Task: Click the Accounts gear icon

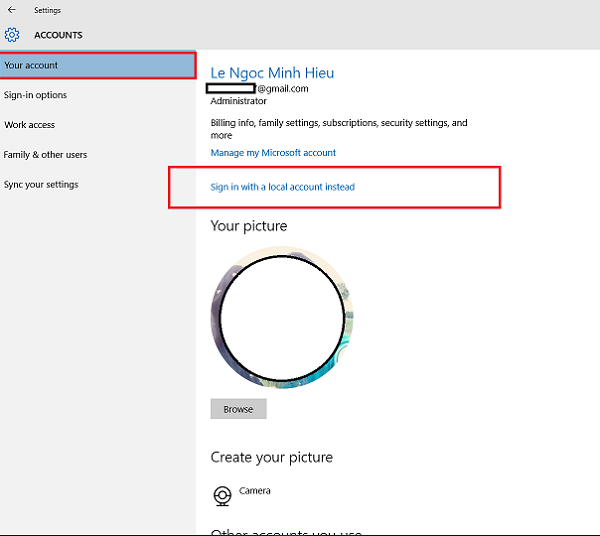Action: click(x=12, y=35)
